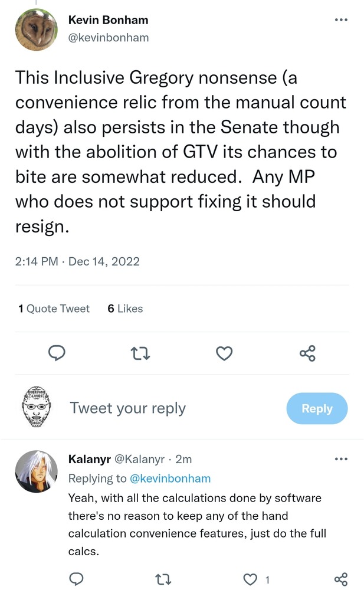
Task: View the 6 Likes list
Action: 125,309
